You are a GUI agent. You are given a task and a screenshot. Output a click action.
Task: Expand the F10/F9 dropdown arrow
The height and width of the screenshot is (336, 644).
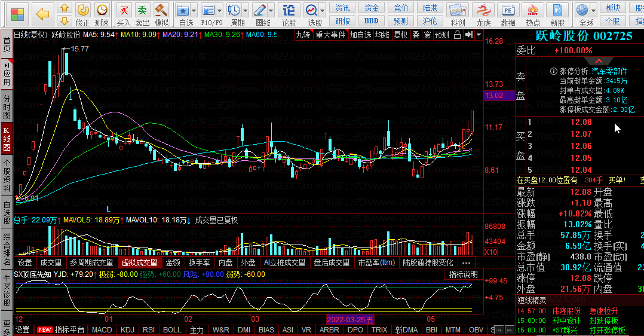pos(220,11)
